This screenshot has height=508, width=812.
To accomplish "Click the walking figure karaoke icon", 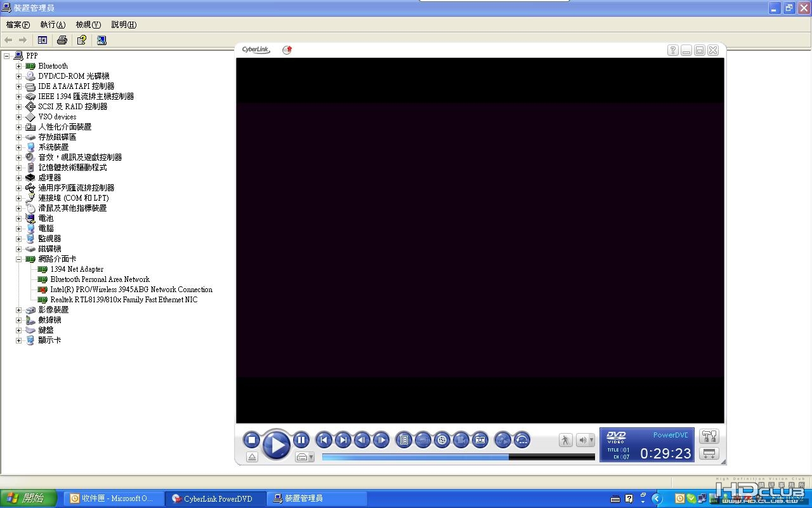I will [566, 439].
